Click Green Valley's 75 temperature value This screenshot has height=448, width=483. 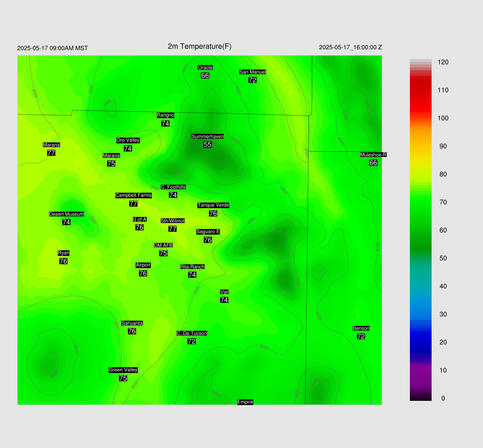(123, 378)
